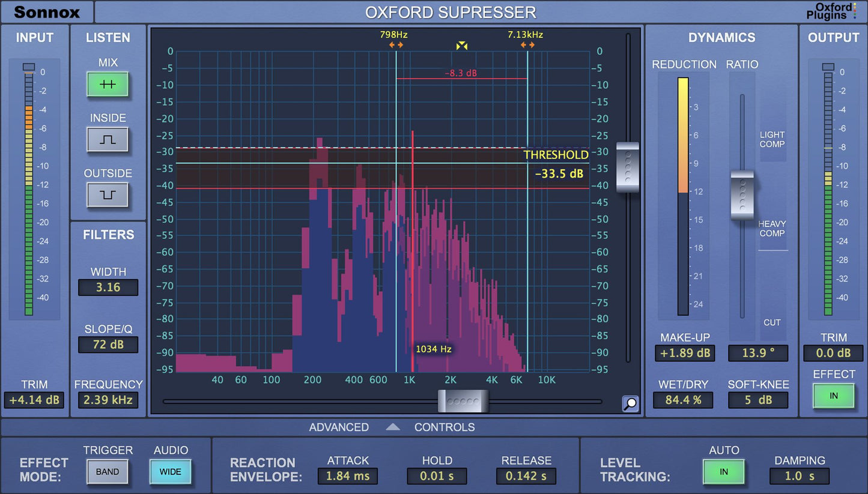Toggle the AUTO level tracking IN button
Screen dimensions: 868x494
[x=723, y=472]
